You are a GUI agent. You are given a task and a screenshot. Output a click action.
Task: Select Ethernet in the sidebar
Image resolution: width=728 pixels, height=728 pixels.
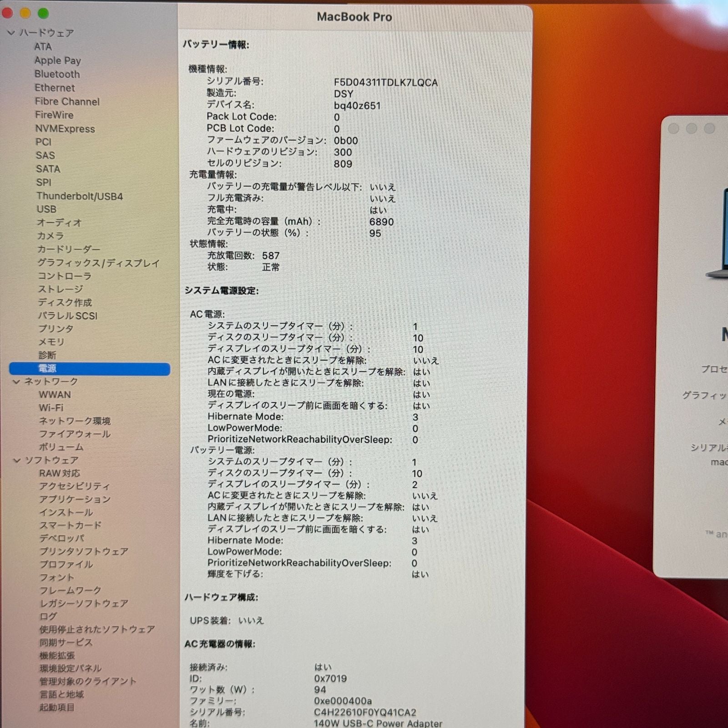point(55,87)
